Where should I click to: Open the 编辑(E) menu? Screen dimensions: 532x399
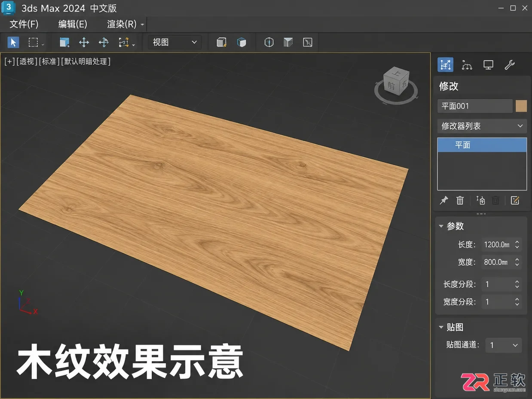tap(73, 24)
